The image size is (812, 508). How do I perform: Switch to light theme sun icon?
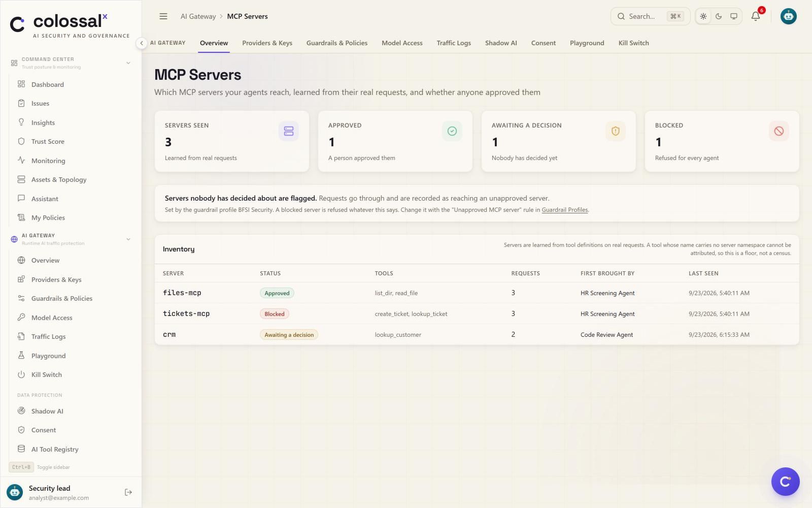tap(703, 16)
